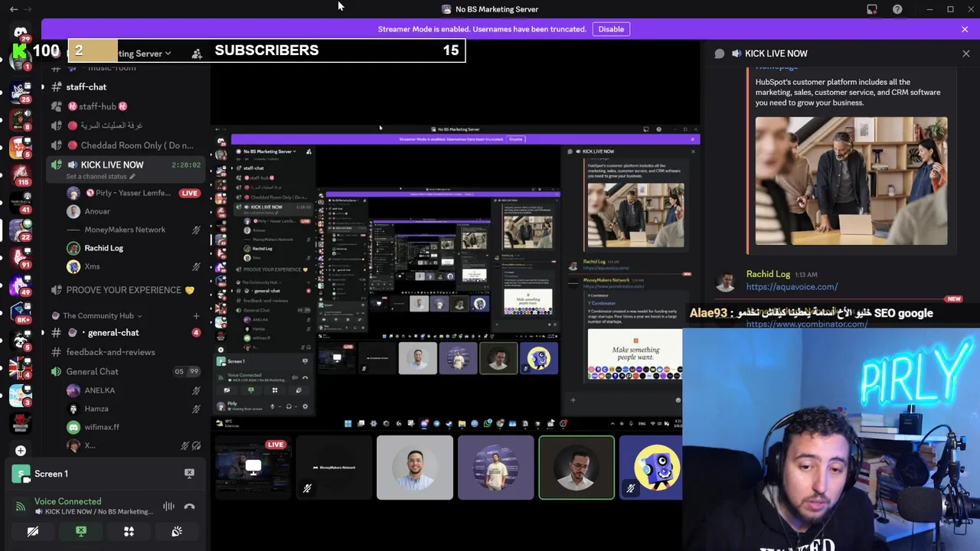
Task: Open the aquavoice.com link
Action: 792,287
